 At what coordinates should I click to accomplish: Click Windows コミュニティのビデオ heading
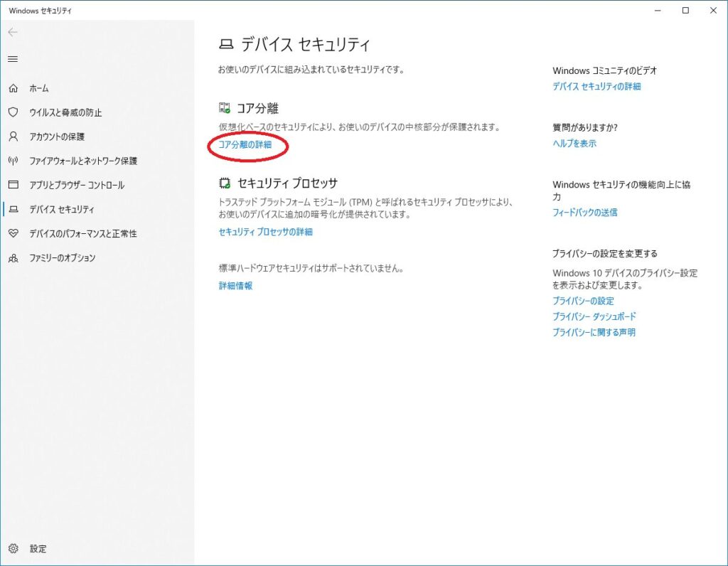[604, 70]
